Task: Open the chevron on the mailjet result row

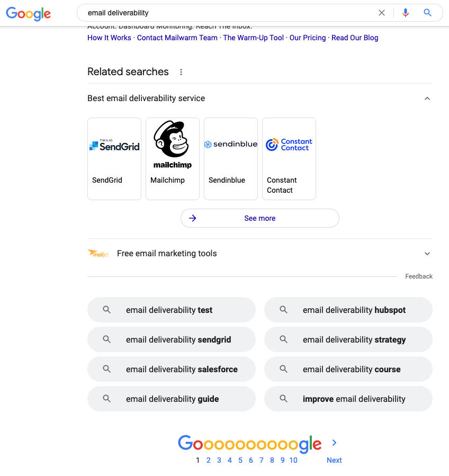Action: (427, 254)
